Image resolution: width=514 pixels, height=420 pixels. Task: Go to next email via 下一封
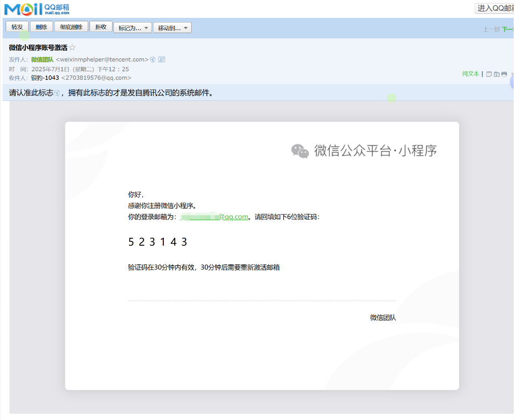[x=508, y=29]
